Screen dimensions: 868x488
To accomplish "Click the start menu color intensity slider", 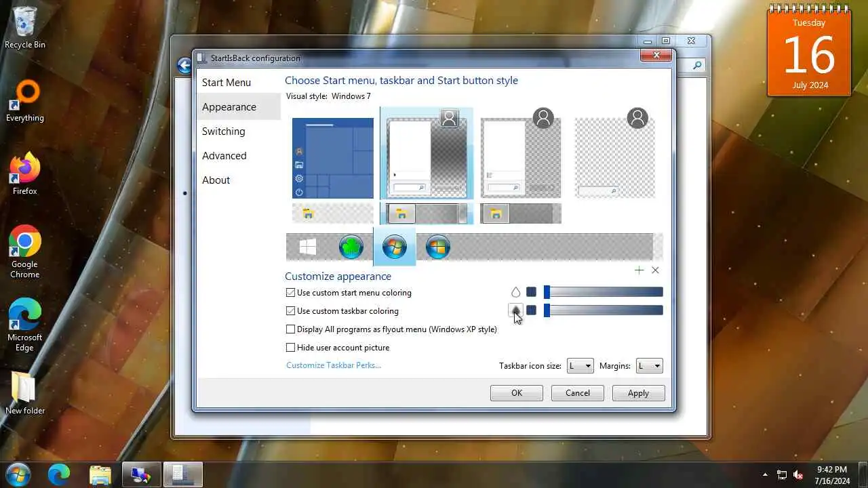I will tap(604, 292).
